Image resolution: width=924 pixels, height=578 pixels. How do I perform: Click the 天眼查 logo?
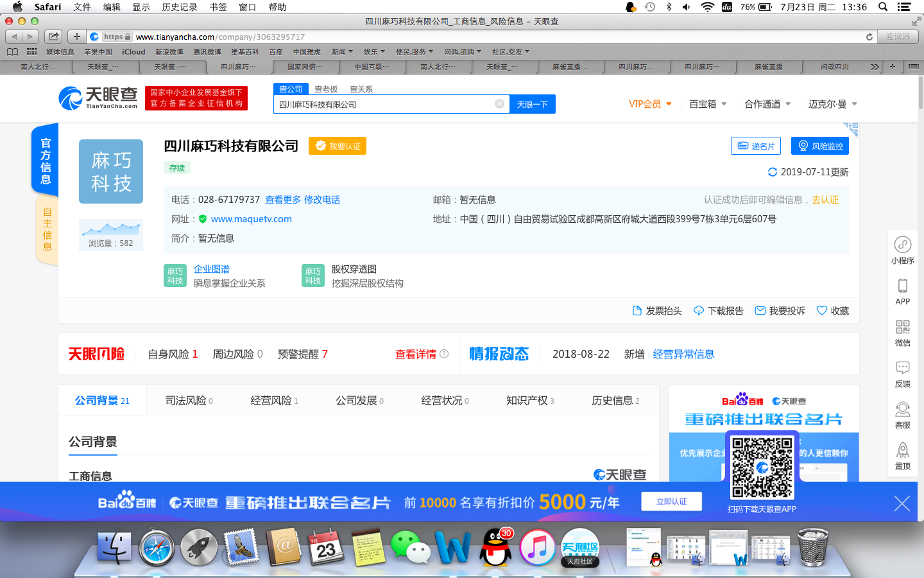pyautogui.click(x=98, y=98)
